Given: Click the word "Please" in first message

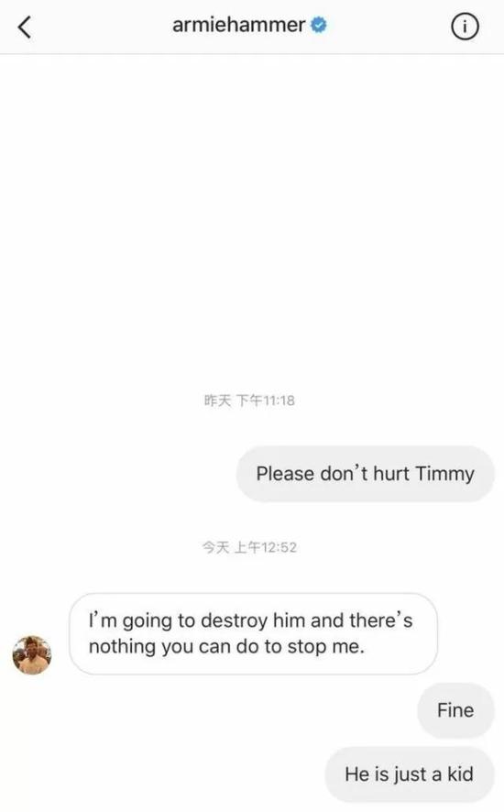Looking at the screenshot, I should 285,474.
